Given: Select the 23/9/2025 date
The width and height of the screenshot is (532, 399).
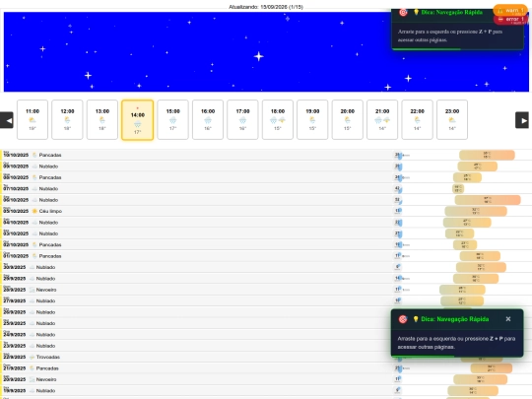Looking at the screenshot, I should click(x=15, y=346).
